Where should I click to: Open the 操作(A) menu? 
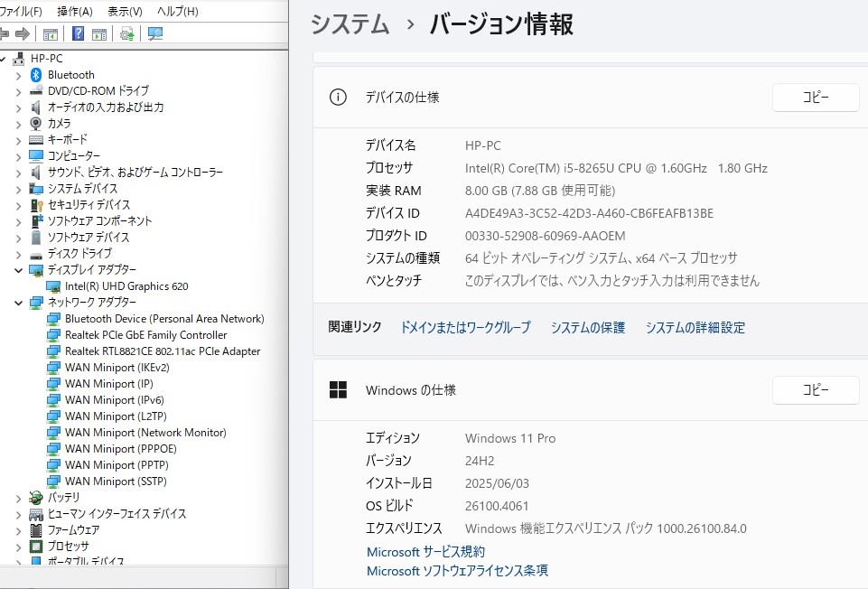click(x=75, y=11)
